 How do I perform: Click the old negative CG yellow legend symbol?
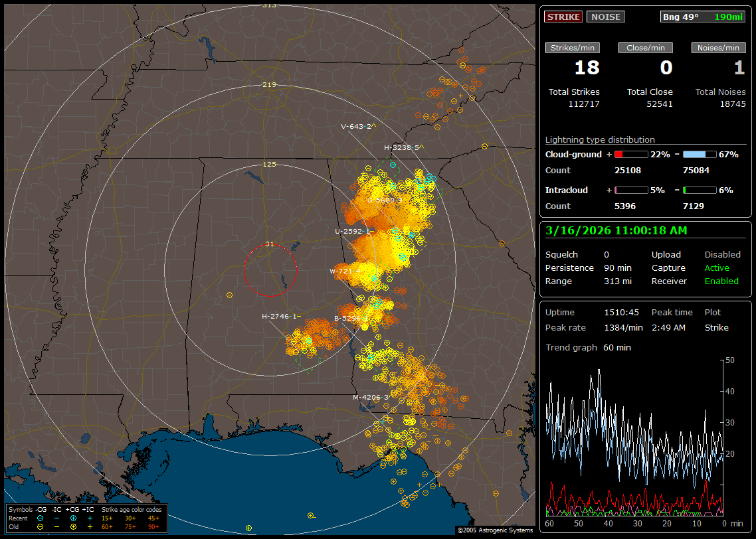[40, 526]
